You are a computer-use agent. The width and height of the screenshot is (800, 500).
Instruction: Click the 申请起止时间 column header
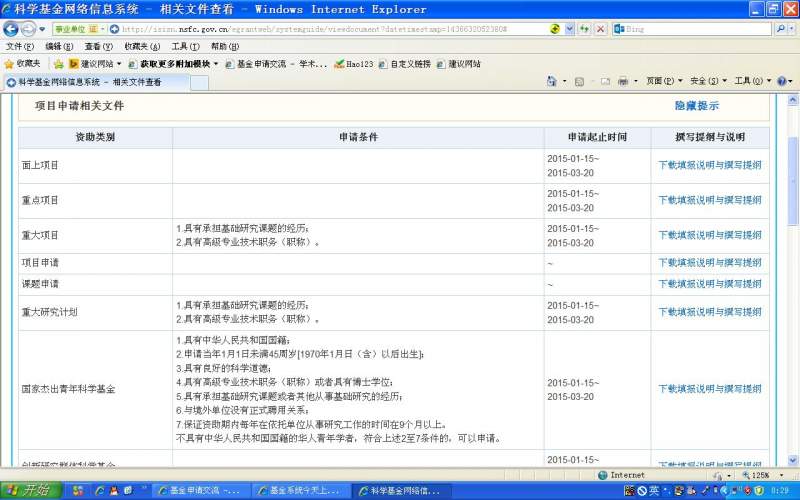point(597,137)
